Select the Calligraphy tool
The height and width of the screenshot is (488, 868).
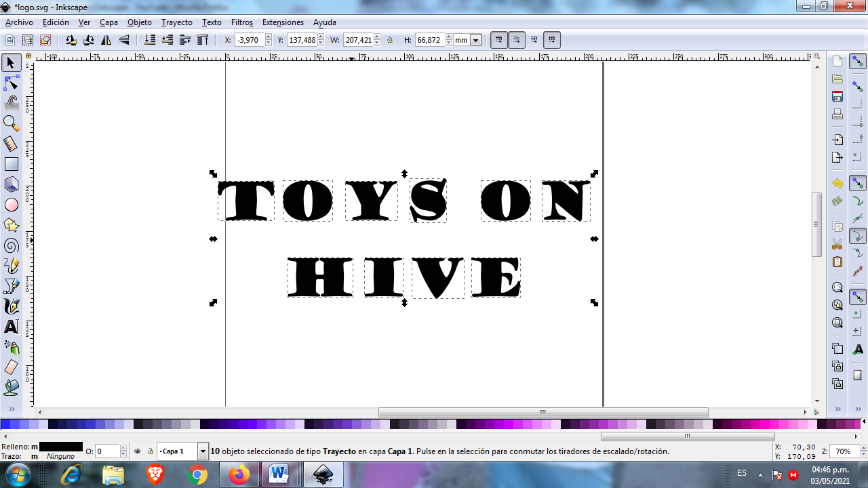(11, 306)
